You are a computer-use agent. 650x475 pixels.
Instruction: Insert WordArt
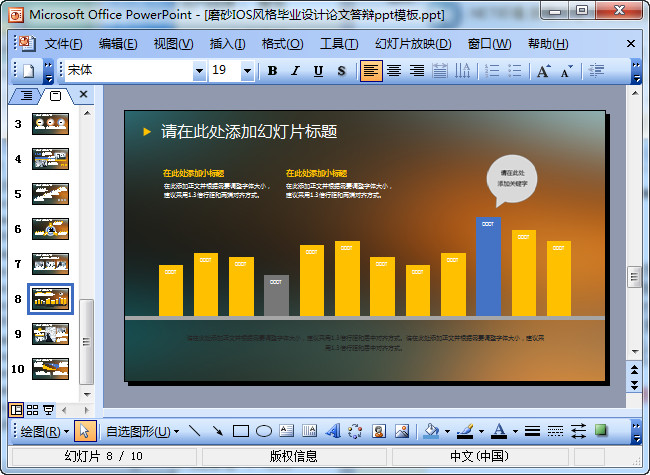coord(332,431)
